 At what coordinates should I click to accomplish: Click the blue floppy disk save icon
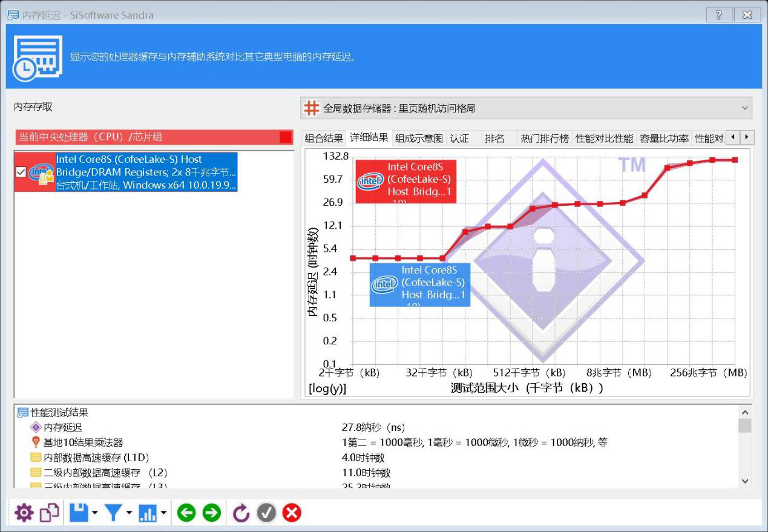(79, 513)
